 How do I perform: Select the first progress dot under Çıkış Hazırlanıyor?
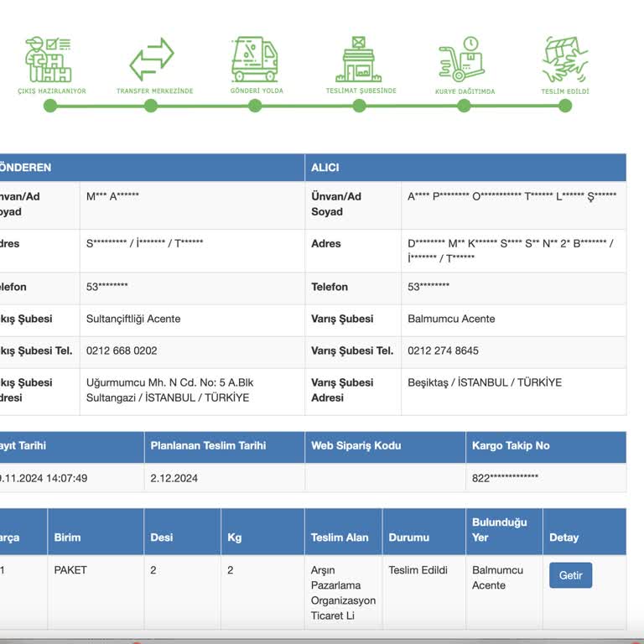click(50, 106)
